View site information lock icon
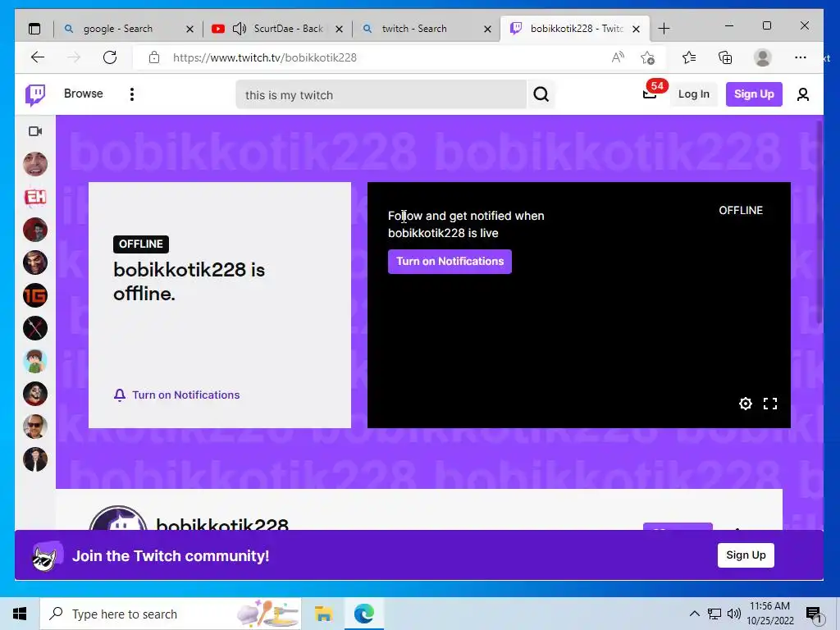The image size is (840, 630). [x=154, y=57]
